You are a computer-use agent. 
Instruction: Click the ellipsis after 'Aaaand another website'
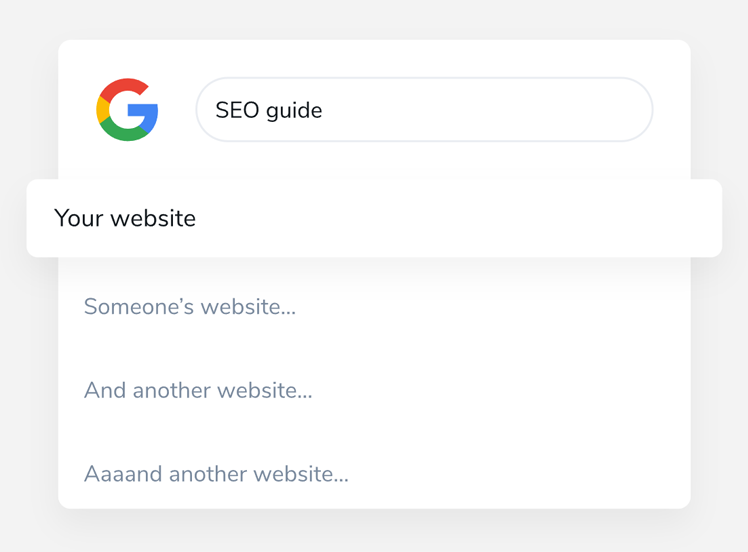coord(341,480)
